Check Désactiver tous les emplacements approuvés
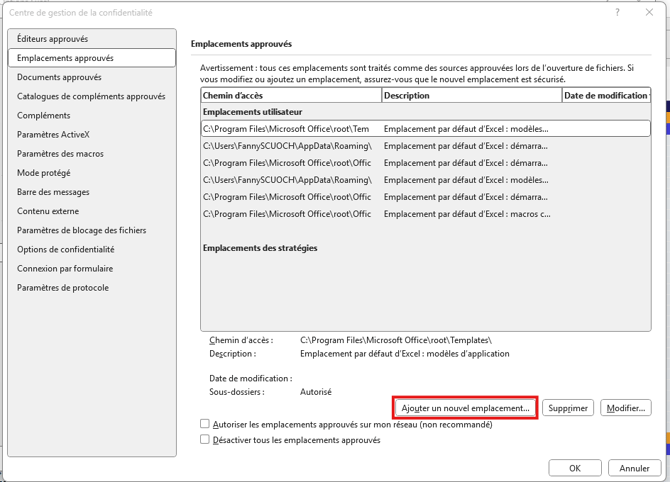670x482 pixels. [205, 440]
